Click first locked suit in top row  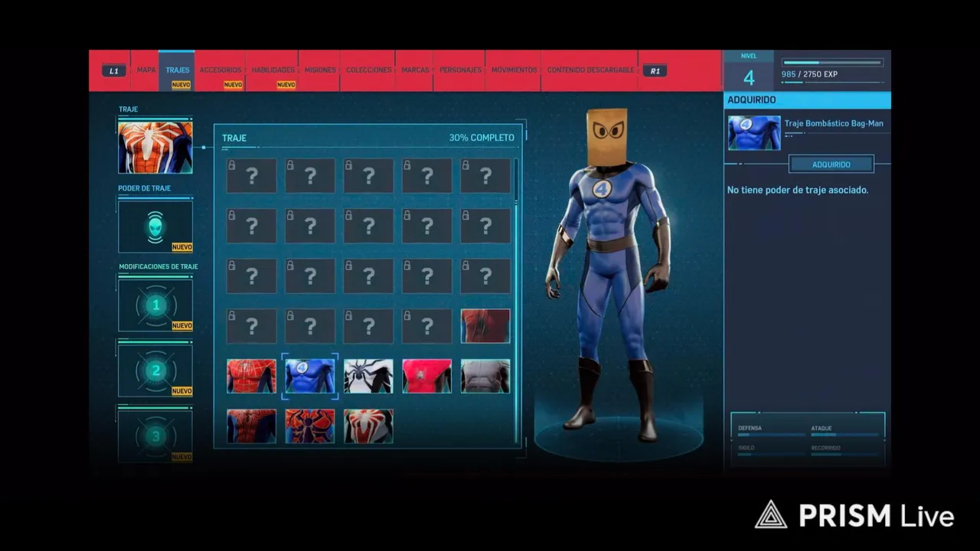(x=252, y=176)
